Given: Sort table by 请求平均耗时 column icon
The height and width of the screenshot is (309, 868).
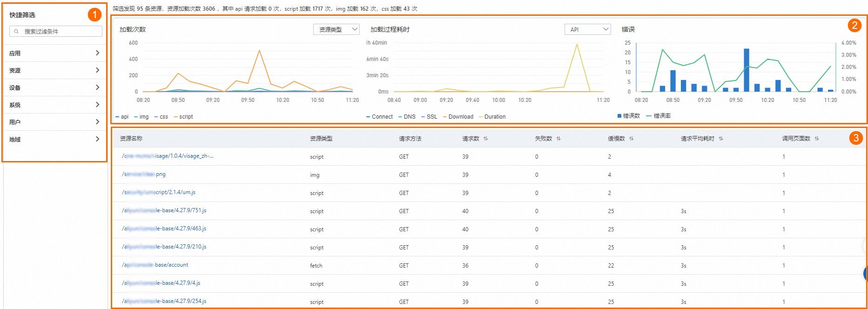Looking at the screenshot, I should click(x=721, y=139).
